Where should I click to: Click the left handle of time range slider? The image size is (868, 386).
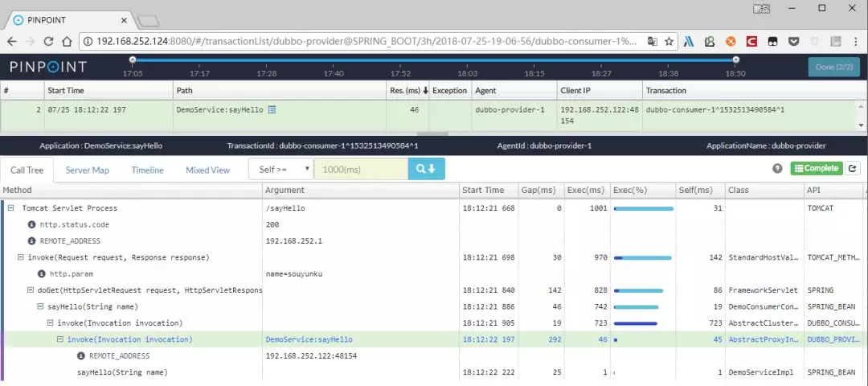pyautogui.click(x=133, y=60)
